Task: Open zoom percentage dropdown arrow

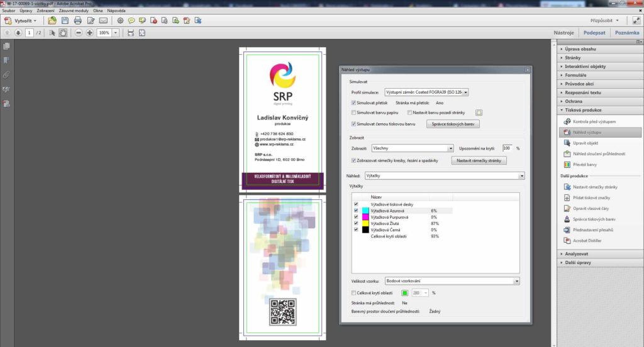Action: 116,33
